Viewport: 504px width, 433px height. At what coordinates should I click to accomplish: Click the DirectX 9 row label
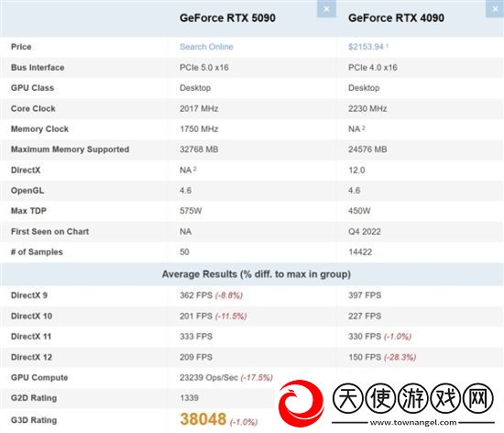29,295
